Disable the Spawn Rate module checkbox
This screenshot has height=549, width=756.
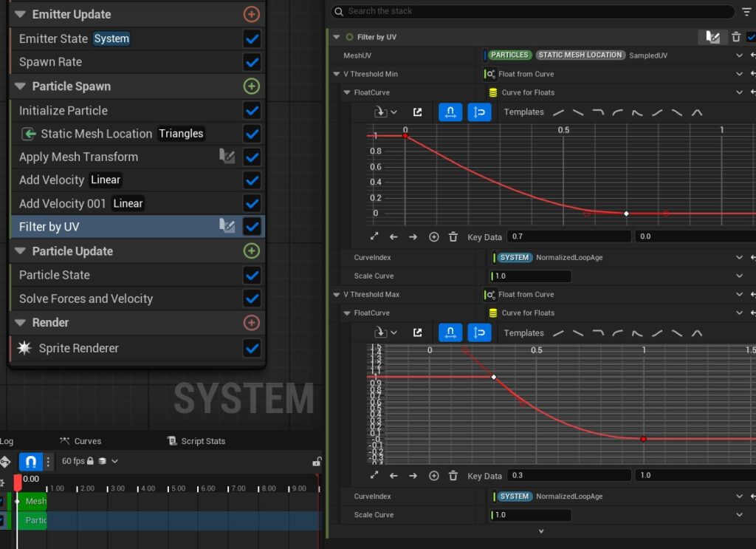(x=252, y=62)
